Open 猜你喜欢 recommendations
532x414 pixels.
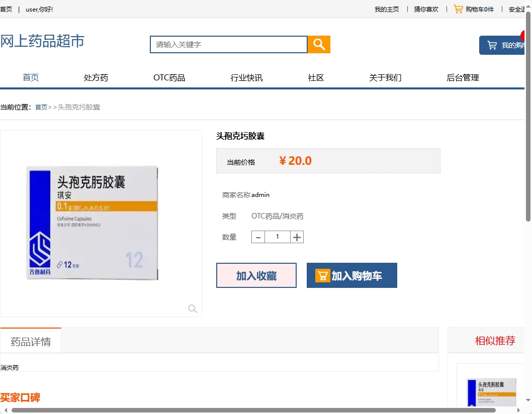pos(425,9)
